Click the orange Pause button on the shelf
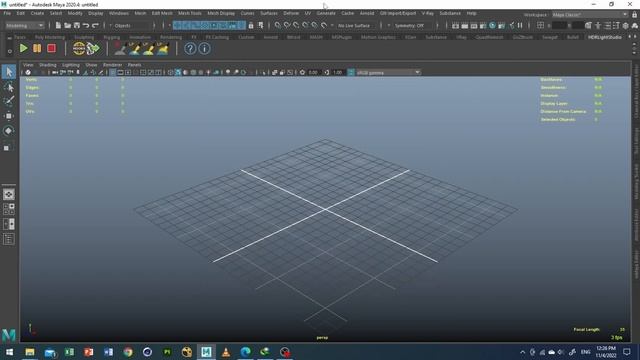Screen dimensions: 640x360 (x=37, y=49)
